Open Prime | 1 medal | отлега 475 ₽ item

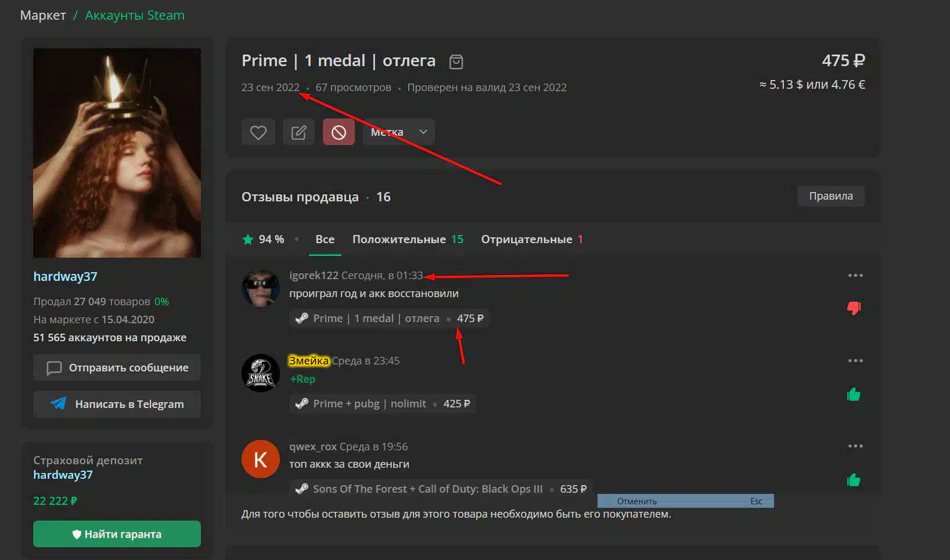click(x=389, y=318)
